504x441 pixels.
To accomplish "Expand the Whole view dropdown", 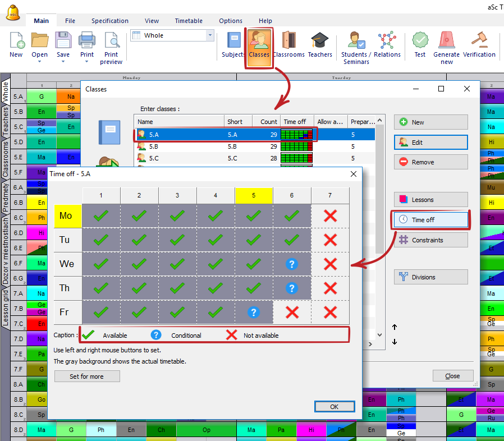I will (x=210, y=35).
